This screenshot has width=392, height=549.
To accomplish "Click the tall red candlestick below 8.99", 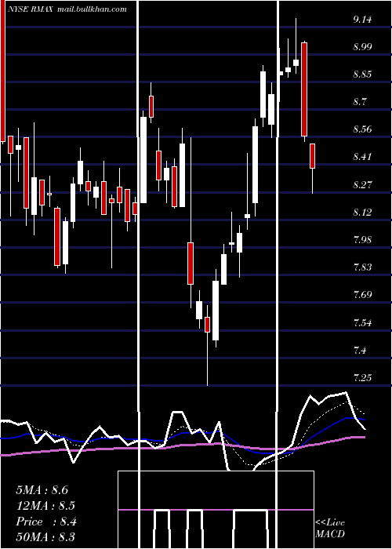I will coord(304,92).
